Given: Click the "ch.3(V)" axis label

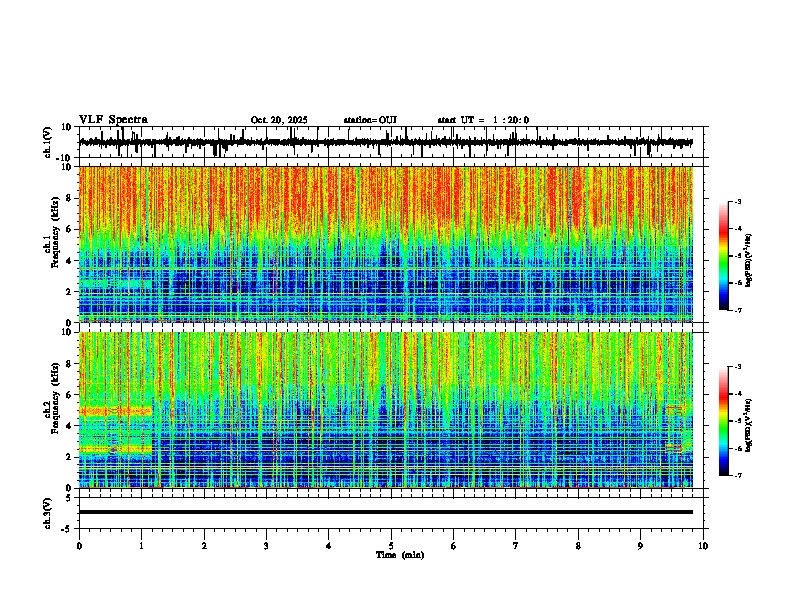Looking at the screenshot, I should coord(48,513).
